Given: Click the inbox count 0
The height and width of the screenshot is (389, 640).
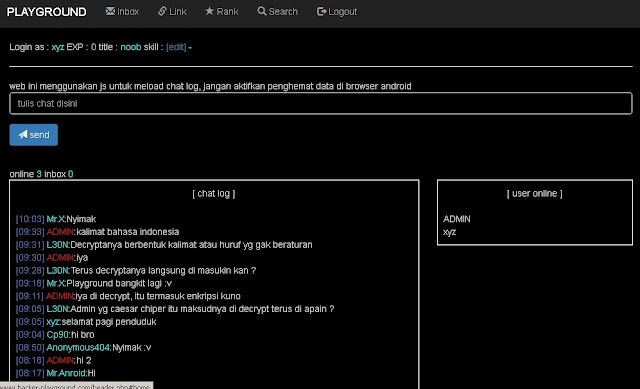Looking at the screenshot, I should click(71, 174).
